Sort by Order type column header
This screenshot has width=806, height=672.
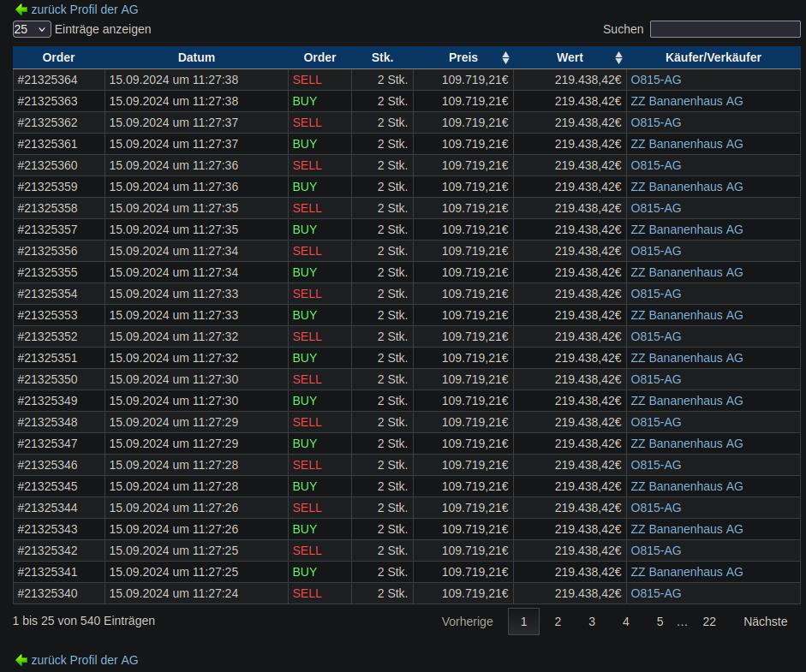(319, 57)
